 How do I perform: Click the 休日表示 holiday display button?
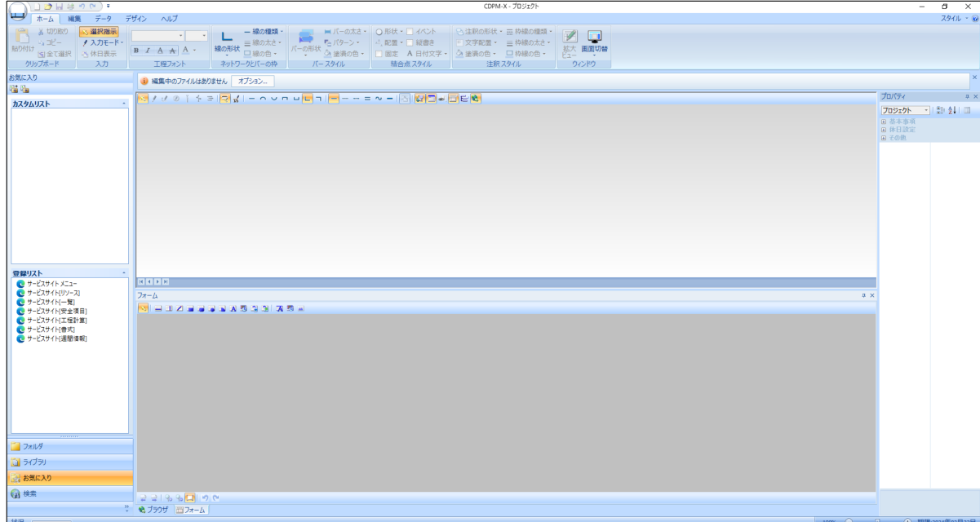(x=99, y=52)
